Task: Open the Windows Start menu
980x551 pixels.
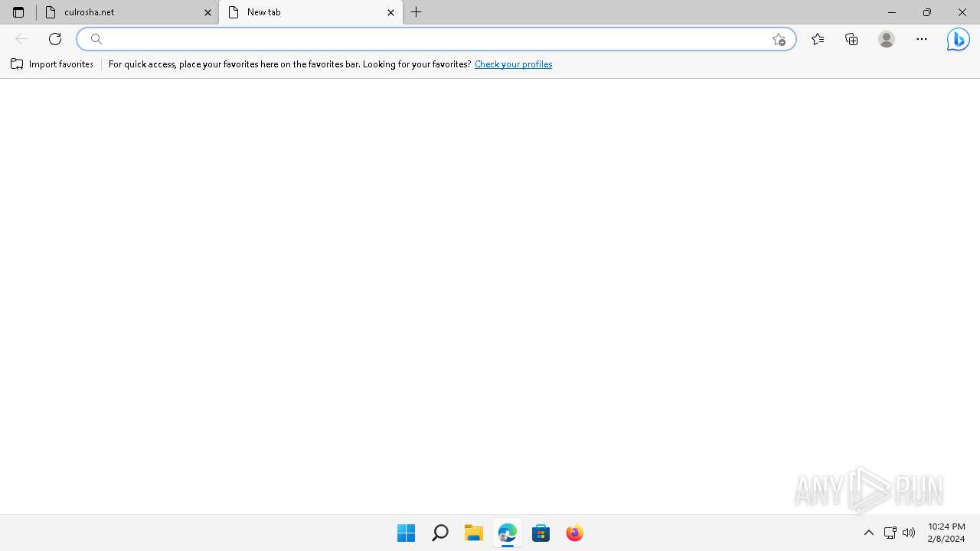Action: tap(406, 533)
